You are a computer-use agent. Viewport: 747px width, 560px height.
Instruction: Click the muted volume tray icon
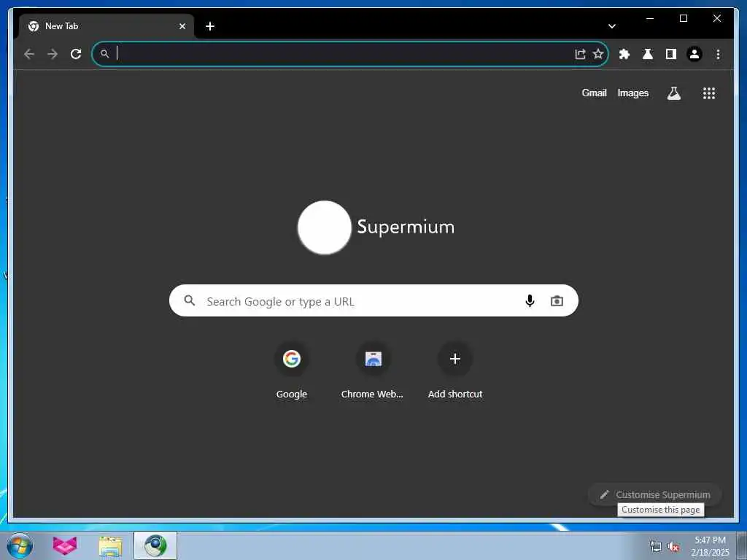[x=673, y=547]
